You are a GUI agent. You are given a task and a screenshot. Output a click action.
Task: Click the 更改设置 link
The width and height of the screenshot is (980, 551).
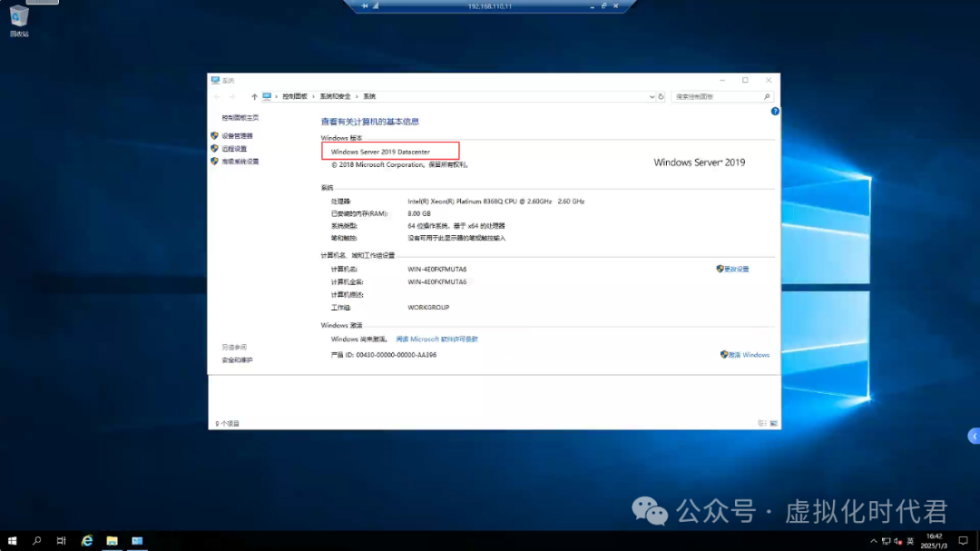point(736,270)
